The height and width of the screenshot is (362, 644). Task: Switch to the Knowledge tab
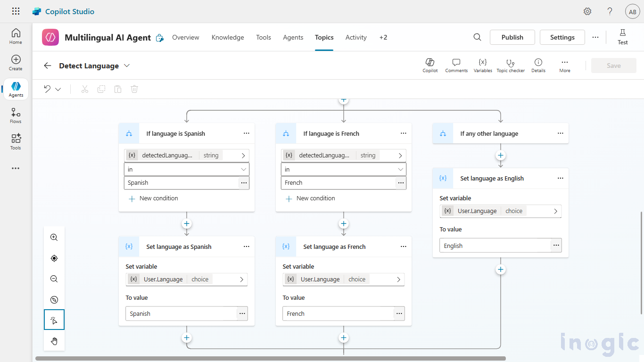pos(228,37)
